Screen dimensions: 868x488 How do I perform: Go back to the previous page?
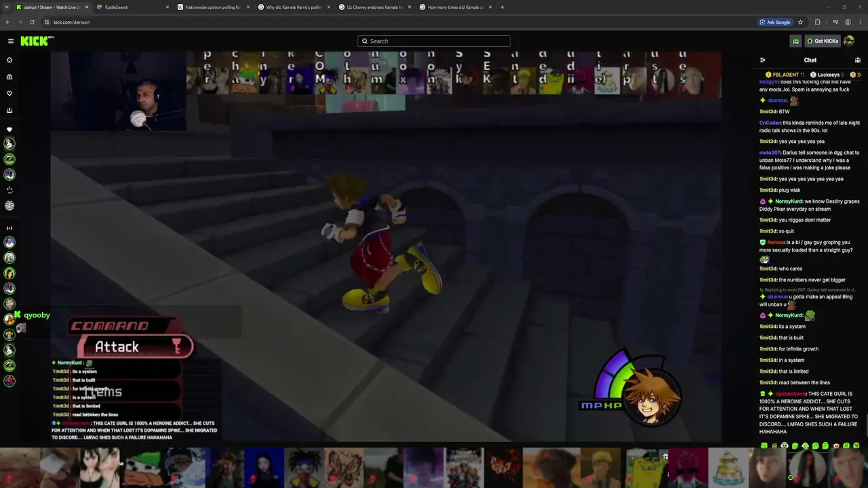tap(7, 22)
